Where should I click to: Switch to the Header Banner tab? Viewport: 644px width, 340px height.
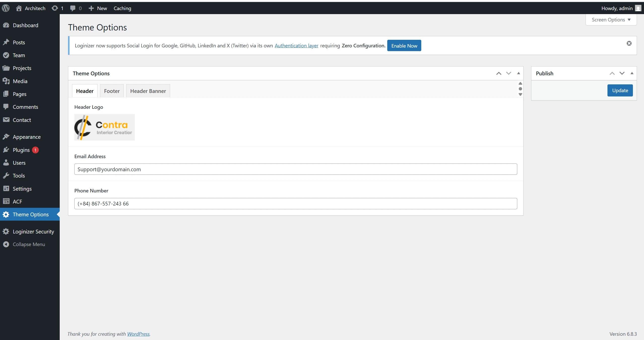coord(148,91)
